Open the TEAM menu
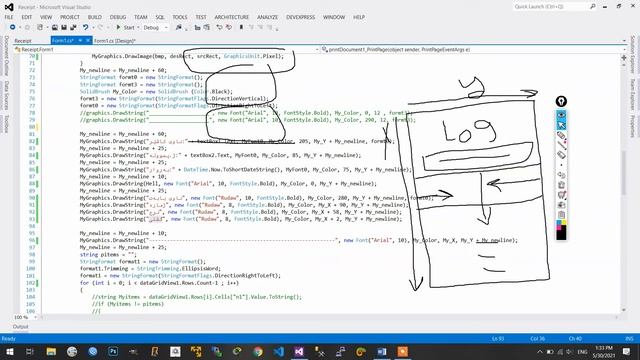Viewport: 640px width, 360px height. [140, 17]
